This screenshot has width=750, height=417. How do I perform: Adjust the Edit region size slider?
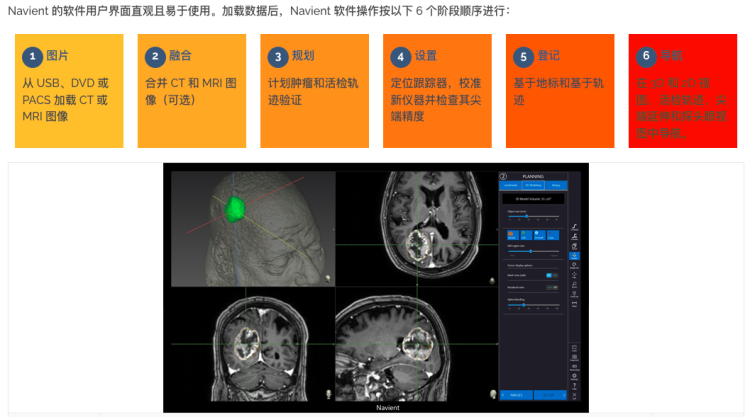click(x=533, y=251)
